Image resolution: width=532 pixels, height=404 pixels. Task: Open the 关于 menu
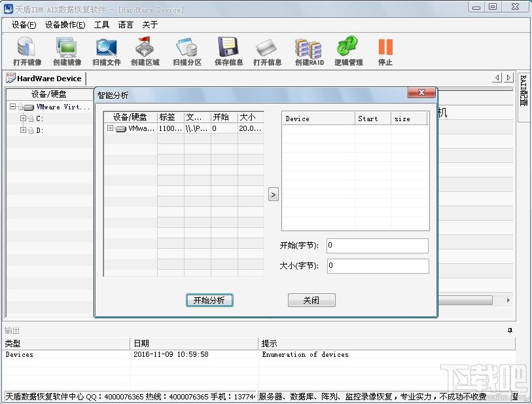tap(150, 25)
